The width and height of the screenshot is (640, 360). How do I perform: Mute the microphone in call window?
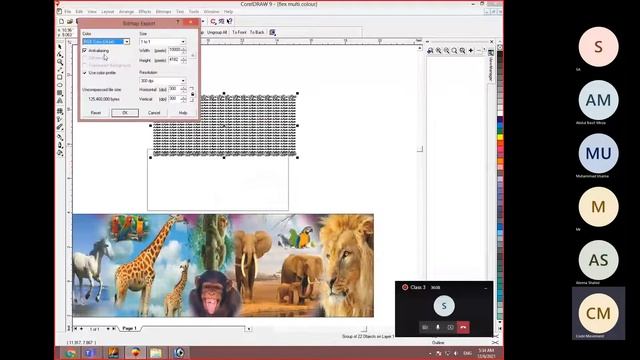coord(438,327)
